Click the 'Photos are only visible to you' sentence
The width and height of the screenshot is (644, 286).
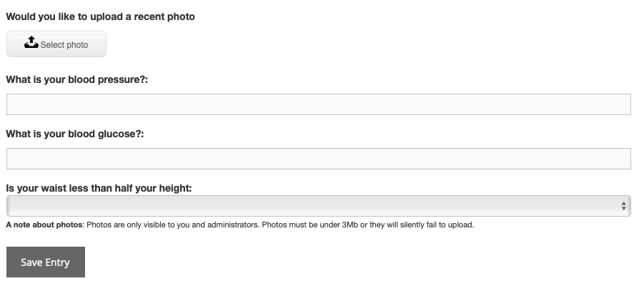pyautogui.click(x=173, y=225)
